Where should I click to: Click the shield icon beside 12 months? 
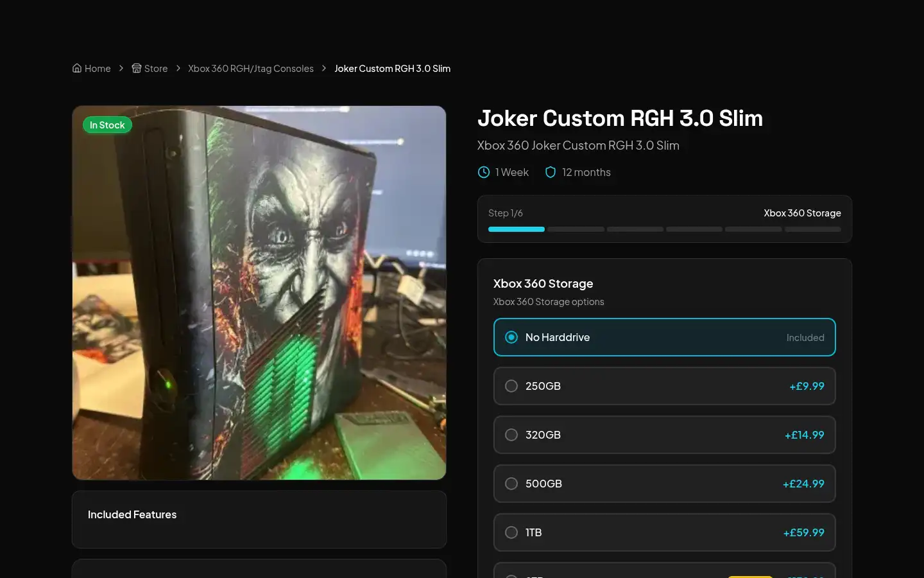pyautogui.click(x=551, y=172)
